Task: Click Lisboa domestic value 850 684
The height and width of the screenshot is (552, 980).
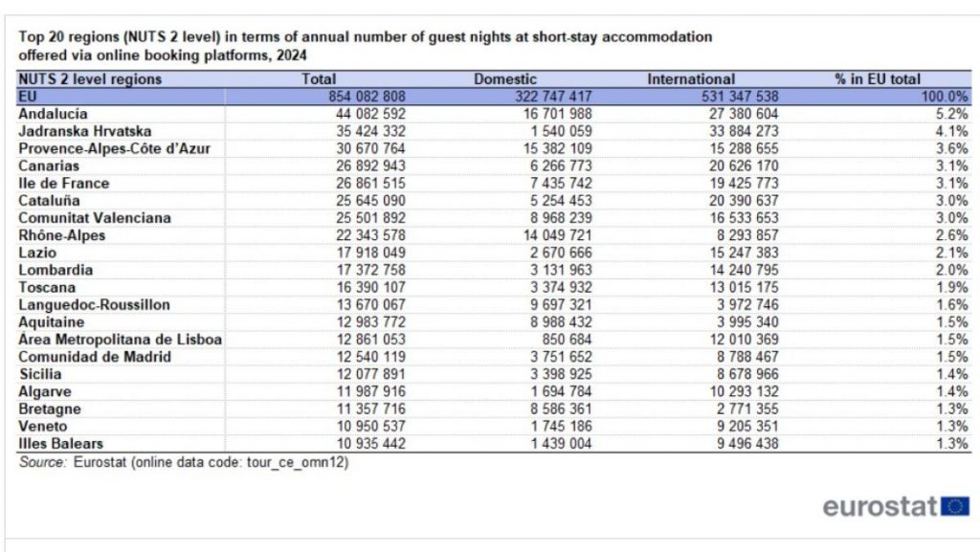Action: point(567,340)
